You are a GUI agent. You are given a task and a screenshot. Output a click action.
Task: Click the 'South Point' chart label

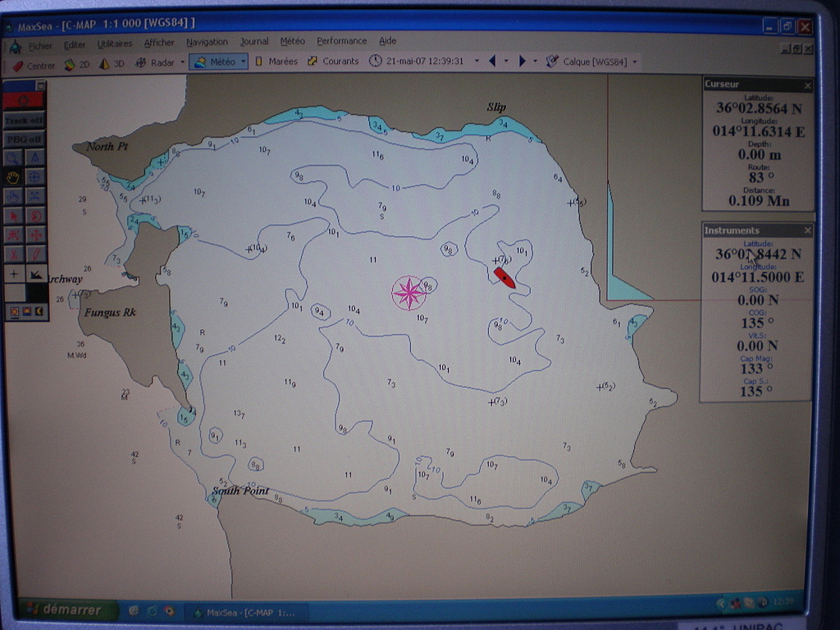240,491
